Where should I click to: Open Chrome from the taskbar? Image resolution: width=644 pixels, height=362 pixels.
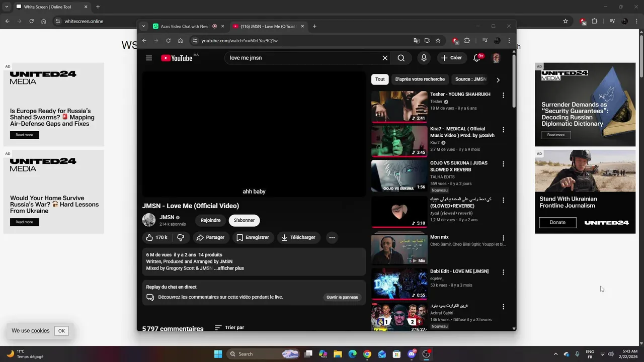[367, 354]
